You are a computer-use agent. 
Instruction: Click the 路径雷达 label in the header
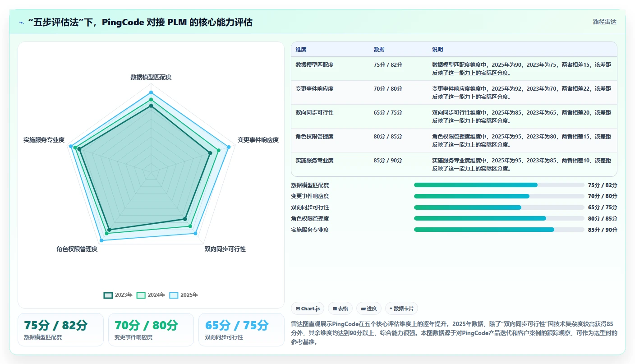(x=604, y=22)
